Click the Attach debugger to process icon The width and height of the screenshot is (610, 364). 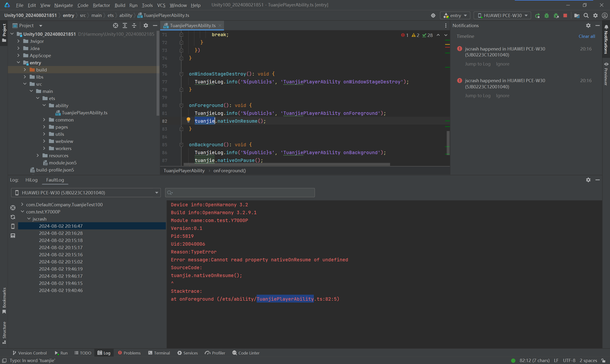pos(556,16)
